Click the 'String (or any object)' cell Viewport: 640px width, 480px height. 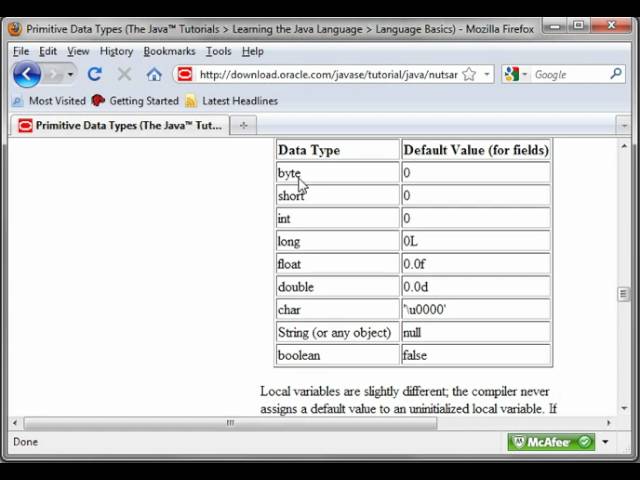tap(338, 333)
